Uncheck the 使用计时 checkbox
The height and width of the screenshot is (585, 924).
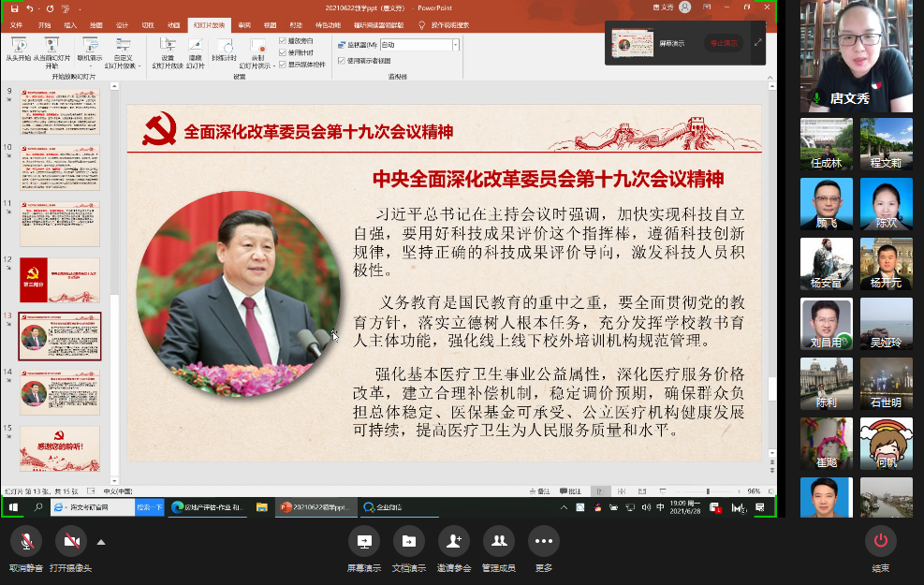point(284,52)
